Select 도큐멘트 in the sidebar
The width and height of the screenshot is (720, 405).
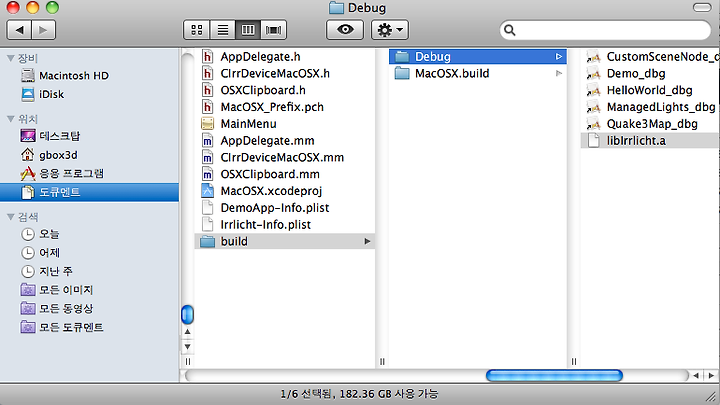[89, 192]
